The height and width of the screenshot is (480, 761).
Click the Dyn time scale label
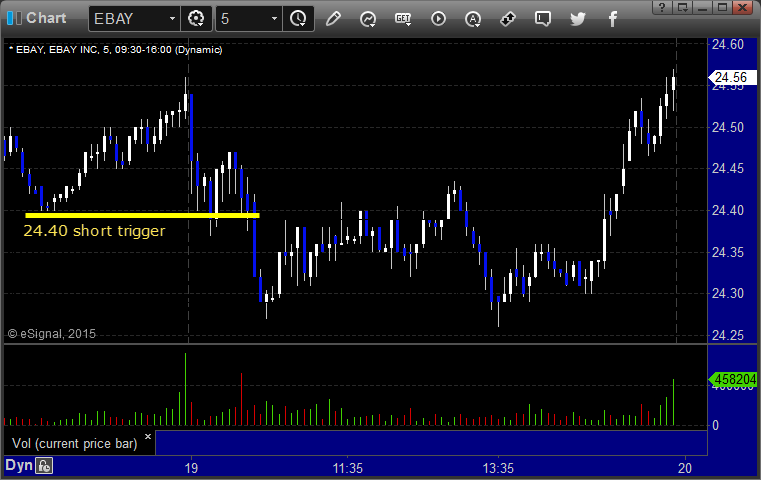18,465
